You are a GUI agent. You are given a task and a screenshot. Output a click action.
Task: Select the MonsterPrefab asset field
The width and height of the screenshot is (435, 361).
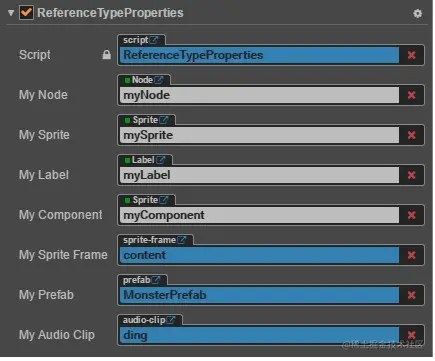click(x=259, y=295)
